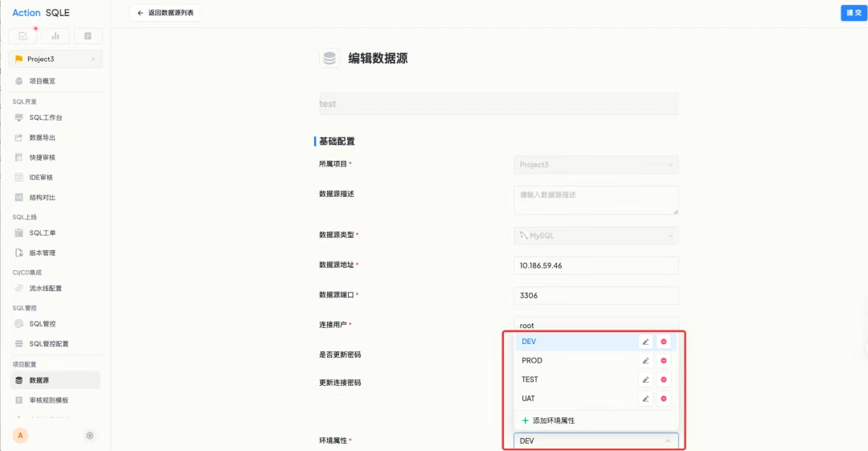Expand the Project3 project switcher
The image size is (868, 451).
tap(55, 59)
